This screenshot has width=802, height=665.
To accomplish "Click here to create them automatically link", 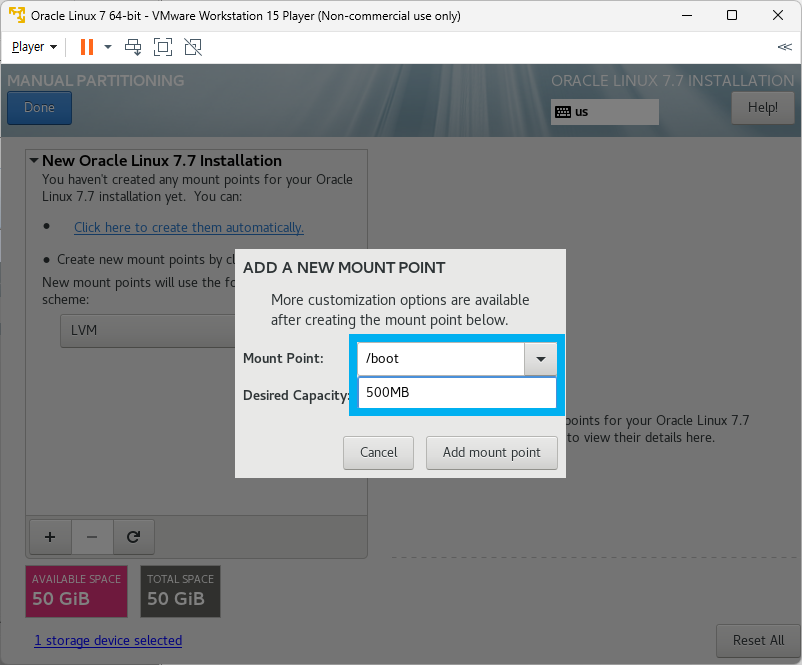I will pyautogui.click(x=189, y=227).
